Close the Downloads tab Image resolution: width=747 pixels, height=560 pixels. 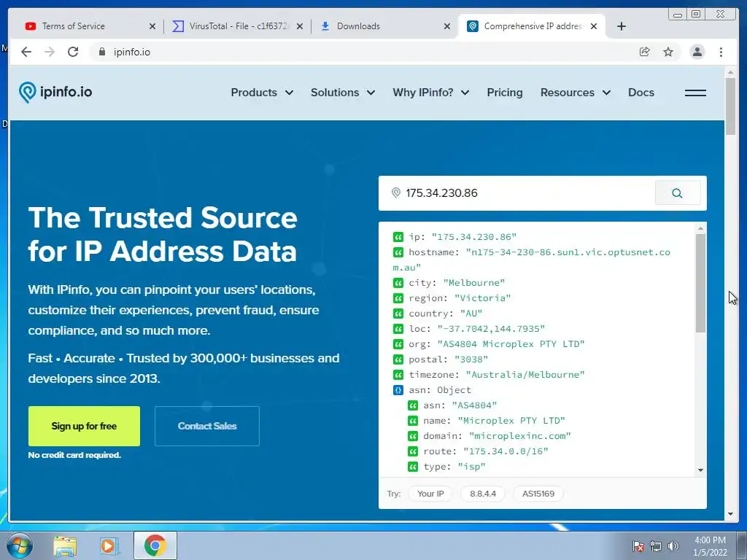(447, 26)
